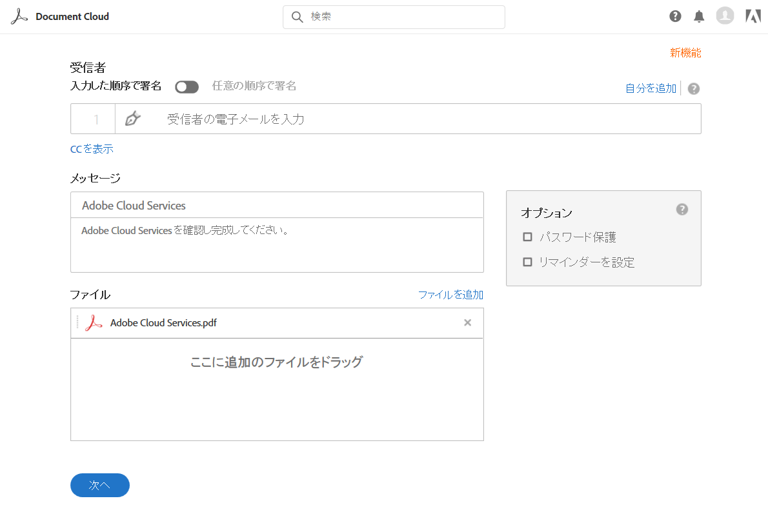Click the 自分を追加 link
This screenshot has height=532, width=768.
click(651, 88)
